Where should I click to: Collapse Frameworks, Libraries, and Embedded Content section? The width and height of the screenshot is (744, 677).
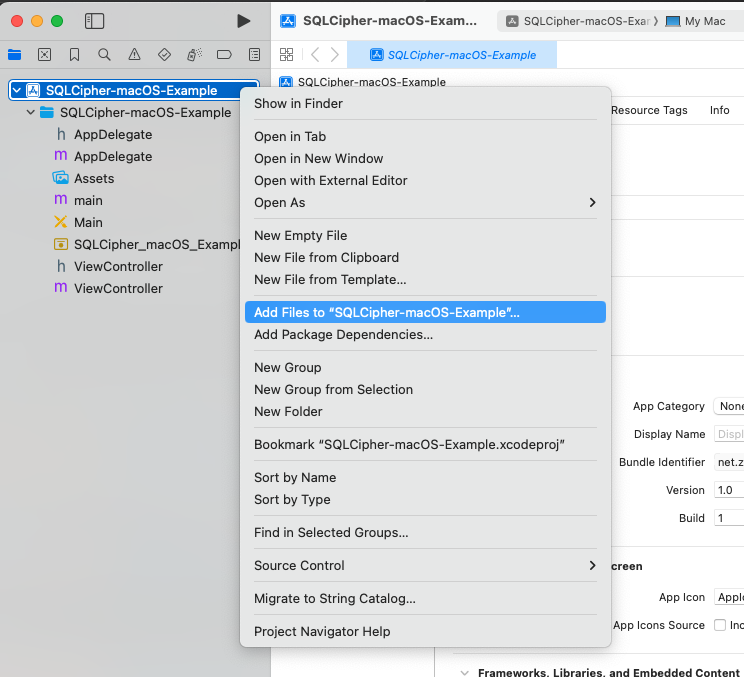pyautogui.click(x=465, y=672)
